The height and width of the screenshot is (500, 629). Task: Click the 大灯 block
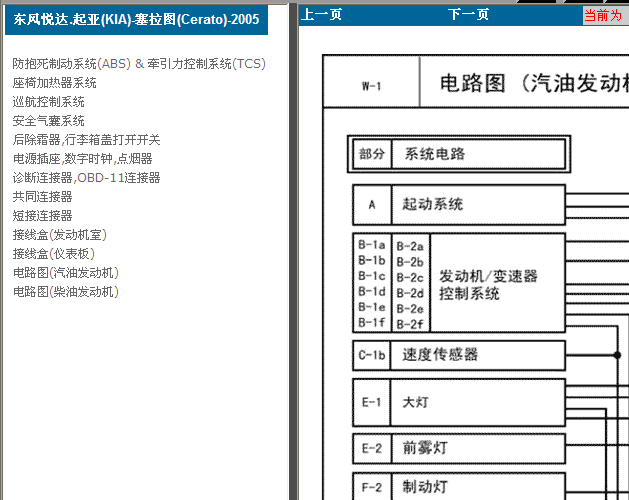478,402
